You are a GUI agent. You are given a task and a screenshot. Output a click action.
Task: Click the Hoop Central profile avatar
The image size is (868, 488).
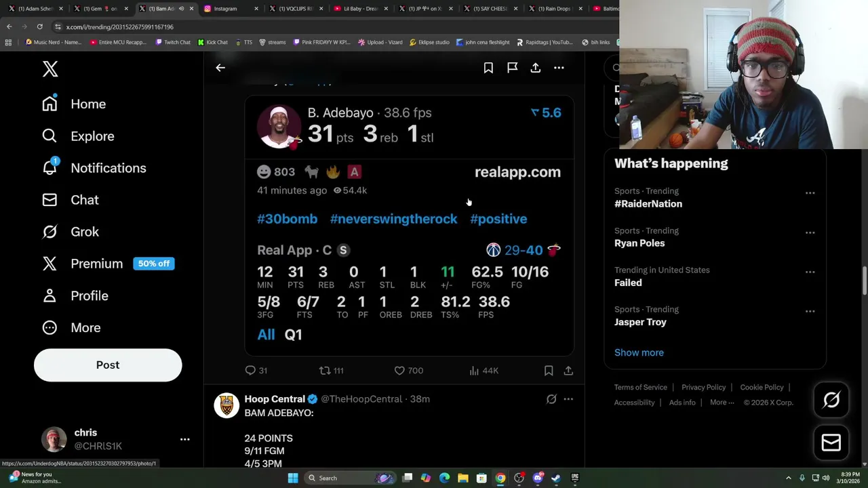pos(226,405)
